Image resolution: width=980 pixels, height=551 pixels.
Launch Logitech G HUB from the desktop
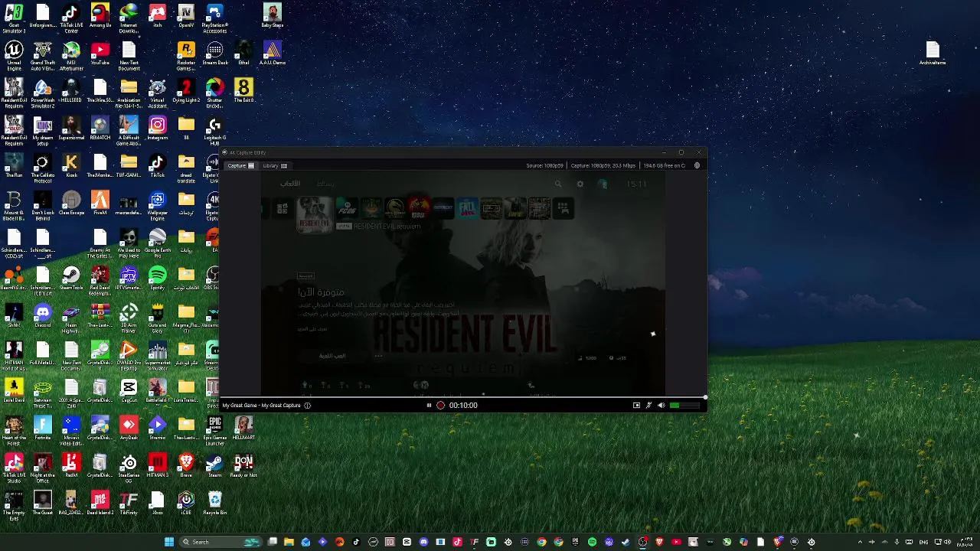point(214,131)
